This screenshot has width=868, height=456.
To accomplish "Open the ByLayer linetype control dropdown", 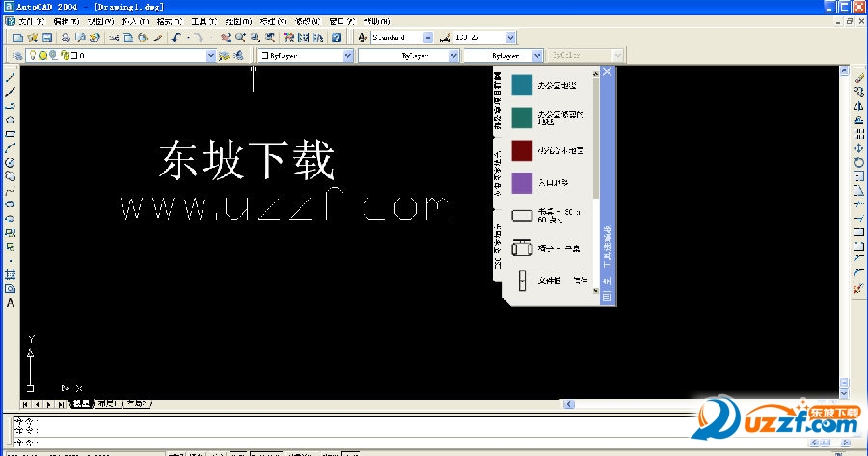I will (x=454, y=55).
